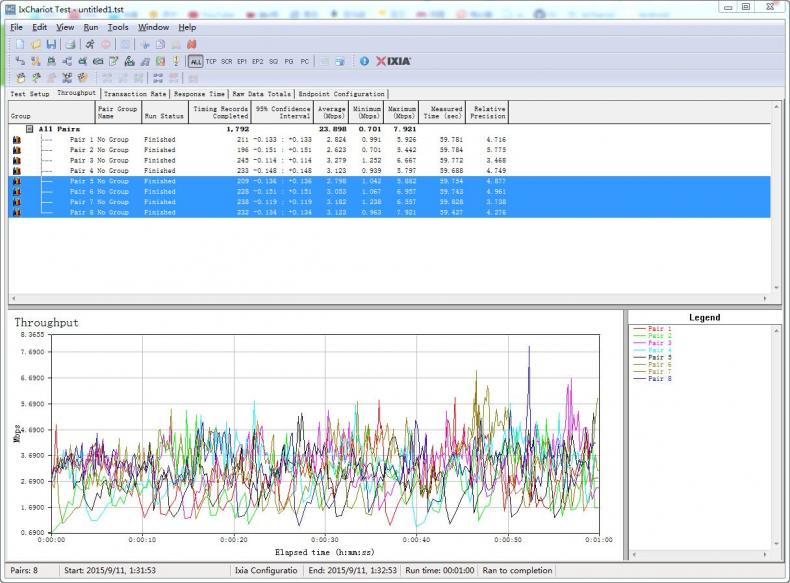Click the Relative Precision column header
The height and width of the screenshot is (583, 790).
487,112
